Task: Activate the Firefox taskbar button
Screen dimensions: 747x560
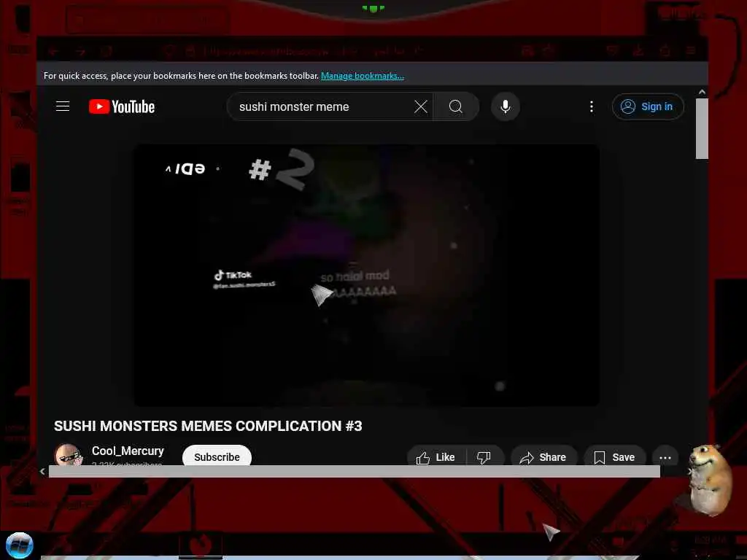Action: coord(200,544)
